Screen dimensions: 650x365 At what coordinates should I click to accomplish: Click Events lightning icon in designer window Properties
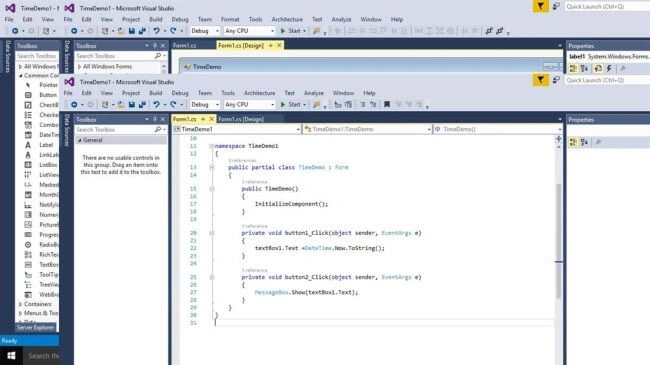[x=609, y=68]
